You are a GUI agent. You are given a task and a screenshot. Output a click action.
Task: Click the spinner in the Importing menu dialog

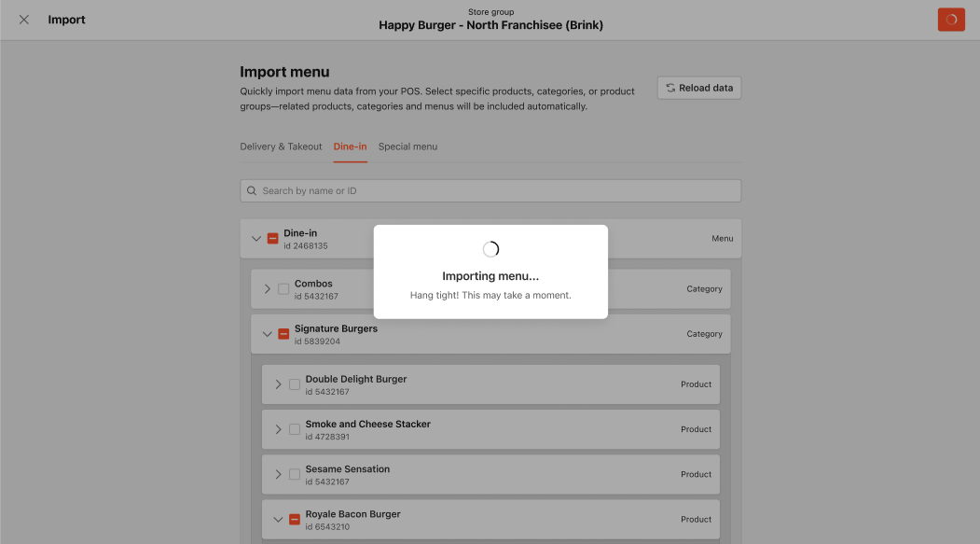click(x=490, y=249)
